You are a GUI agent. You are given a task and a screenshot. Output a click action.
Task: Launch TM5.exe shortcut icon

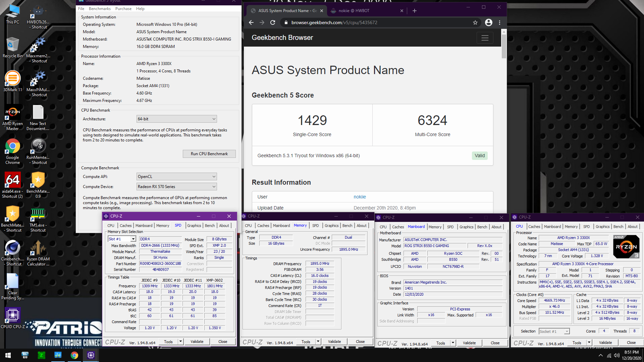coord(38,219)
